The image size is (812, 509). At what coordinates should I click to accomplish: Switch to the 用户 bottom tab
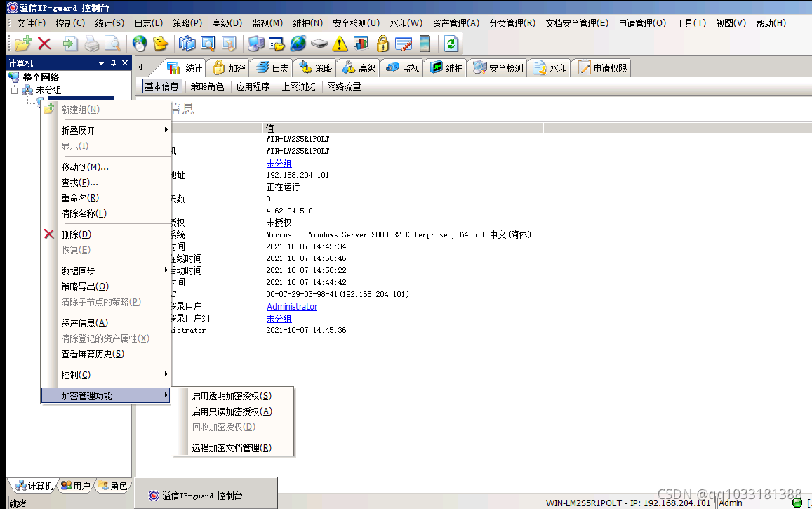click(76, 486)
